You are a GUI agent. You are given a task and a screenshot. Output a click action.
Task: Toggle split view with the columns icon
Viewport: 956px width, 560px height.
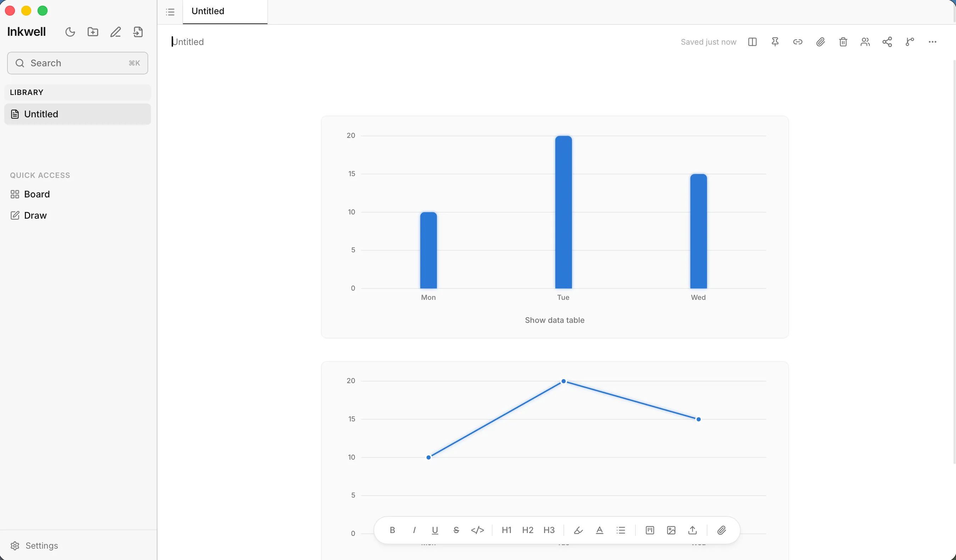(x=752, y=42)
